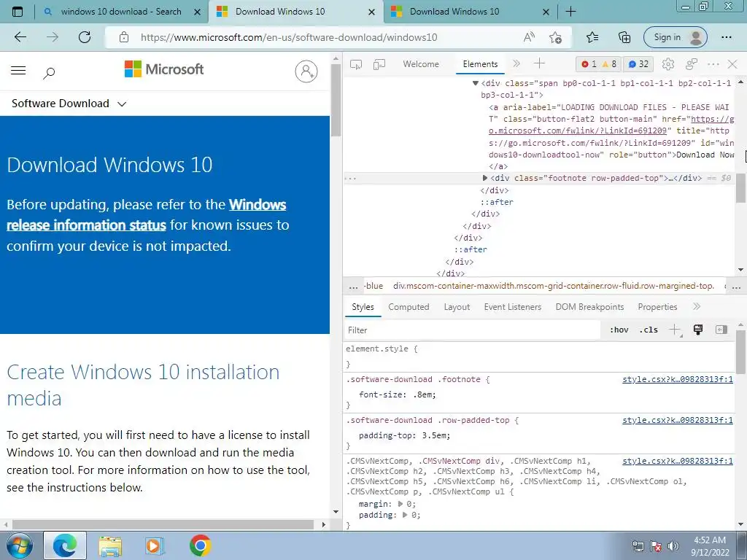Open the Layout tab
Image resolution: width=747 pixels, height=560 pixels.
tap(457, 307)
